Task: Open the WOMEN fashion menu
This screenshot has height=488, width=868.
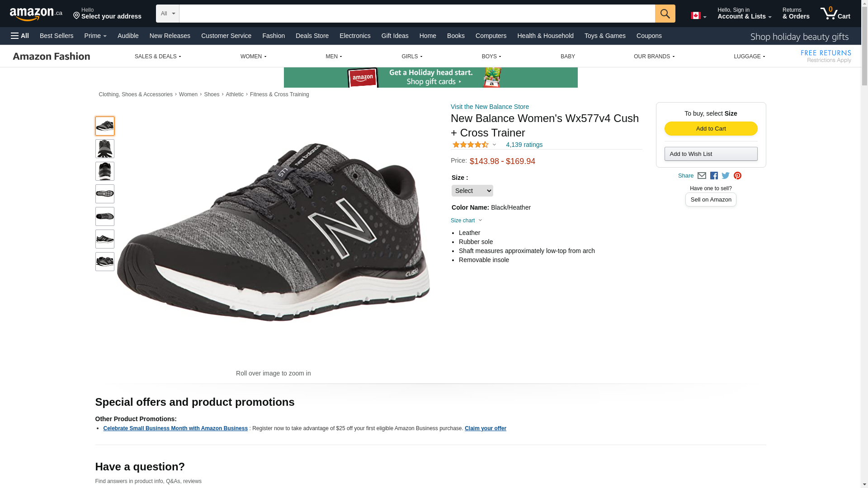Action: click(253, 56)
